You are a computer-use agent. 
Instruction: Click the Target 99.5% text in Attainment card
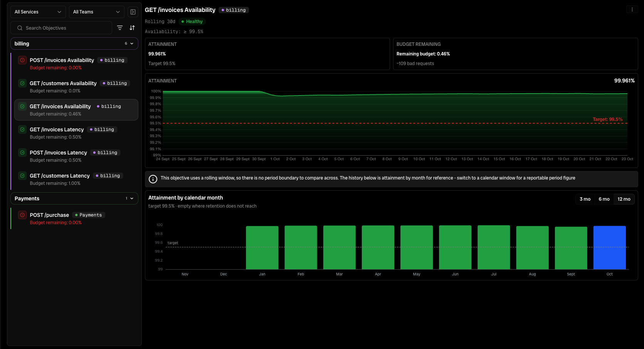[x=162, y=64]
